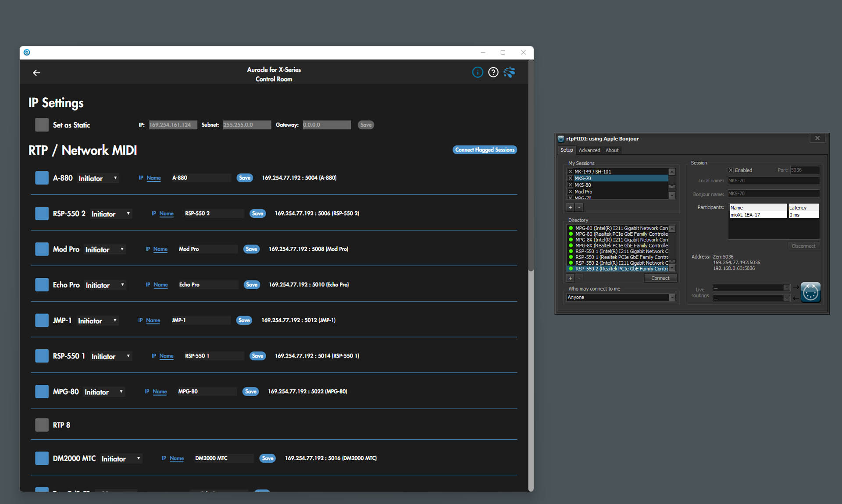Toggle Set as Static checkbox
Viewport: 842px width, 504px height.
pos(42,125)
